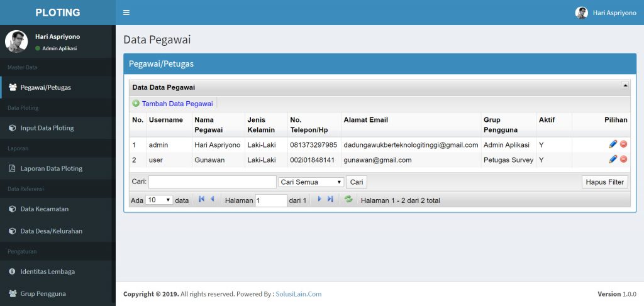Edit the Gunawan row with pencil icon
This screenshot has height=306, width=644.
point(613,159)
